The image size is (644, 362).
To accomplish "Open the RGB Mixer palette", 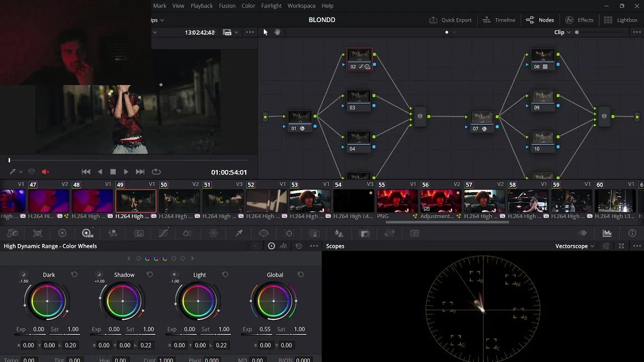I will tap(113, 233).
